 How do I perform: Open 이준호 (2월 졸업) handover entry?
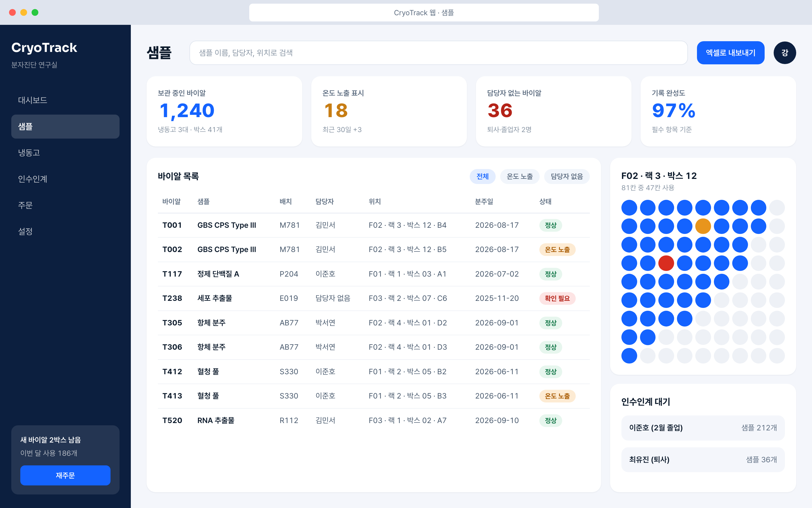click(x=703, y=428)
